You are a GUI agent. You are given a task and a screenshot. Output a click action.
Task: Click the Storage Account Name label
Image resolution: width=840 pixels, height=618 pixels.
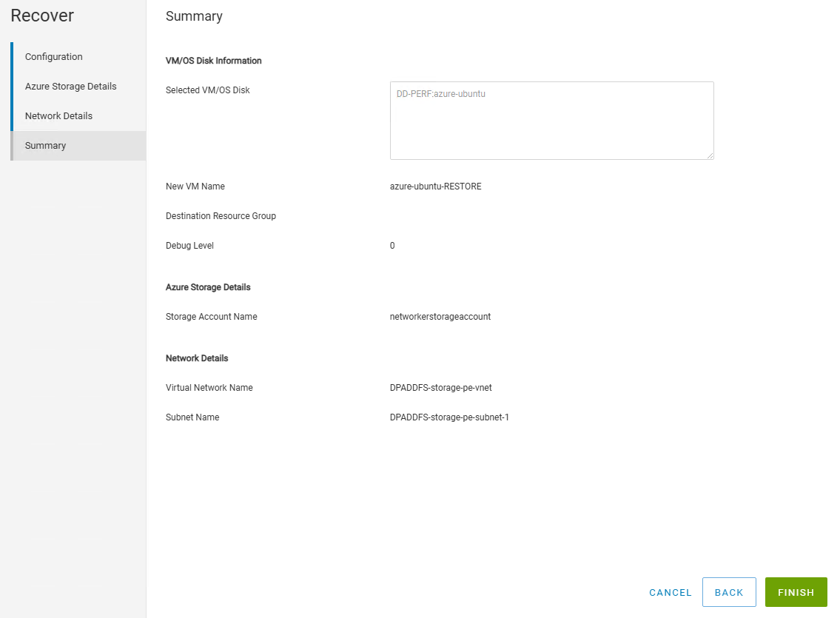coord(212,317)
